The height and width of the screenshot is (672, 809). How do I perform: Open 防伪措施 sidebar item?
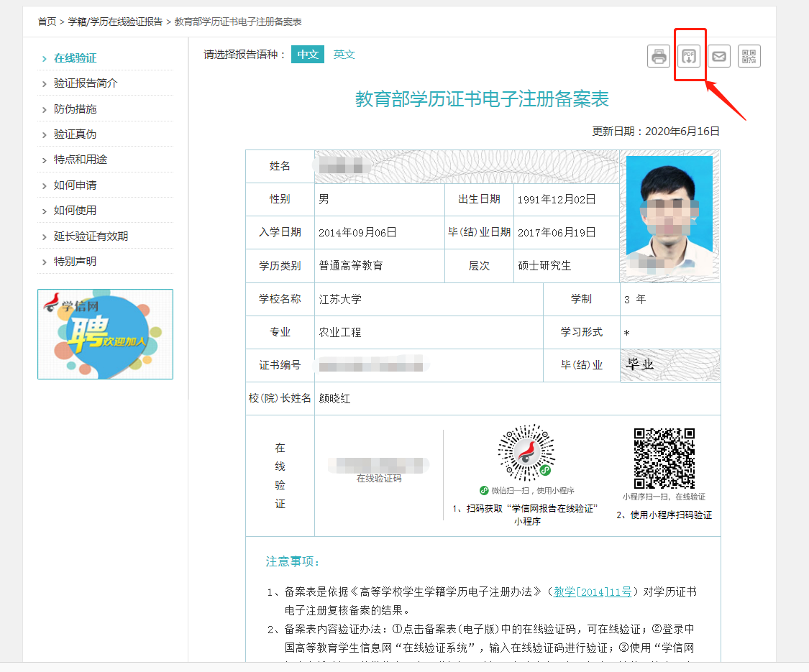(x=76, y=109)
